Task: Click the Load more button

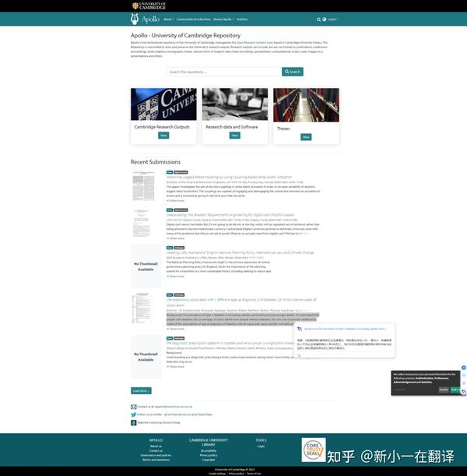Action: pyautogui.click(x=141, y=391)
